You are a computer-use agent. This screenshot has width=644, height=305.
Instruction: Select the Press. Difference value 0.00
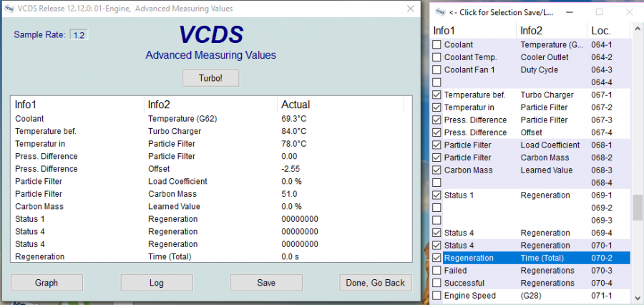[289, 157]
